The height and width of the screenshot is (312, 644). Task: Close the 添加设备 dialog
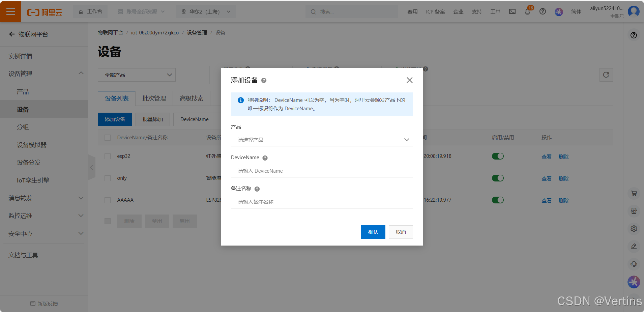coord(410,80)
